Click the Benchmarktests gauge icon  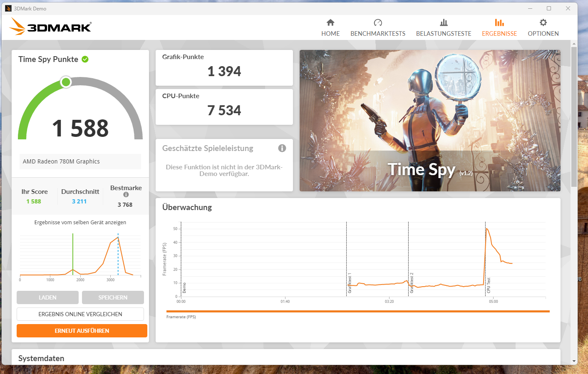pyautogui.click(x=378, y=22)
